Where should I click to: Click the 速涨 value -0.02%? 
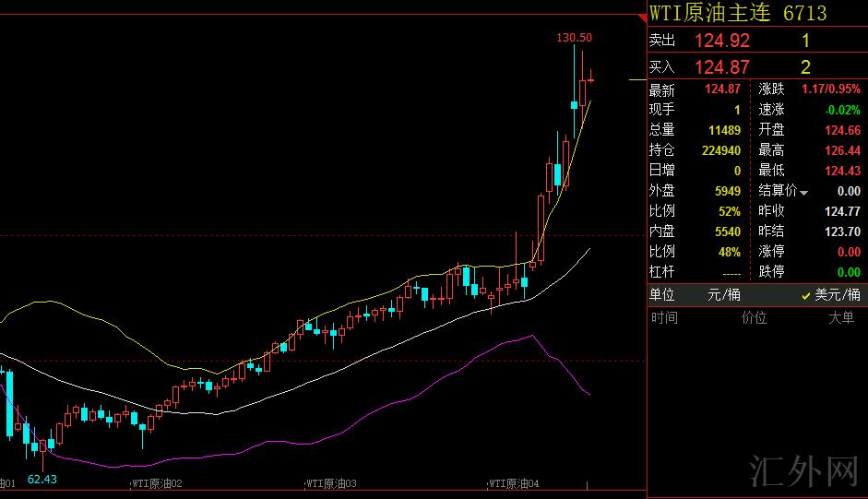click(x=842, y=110)
